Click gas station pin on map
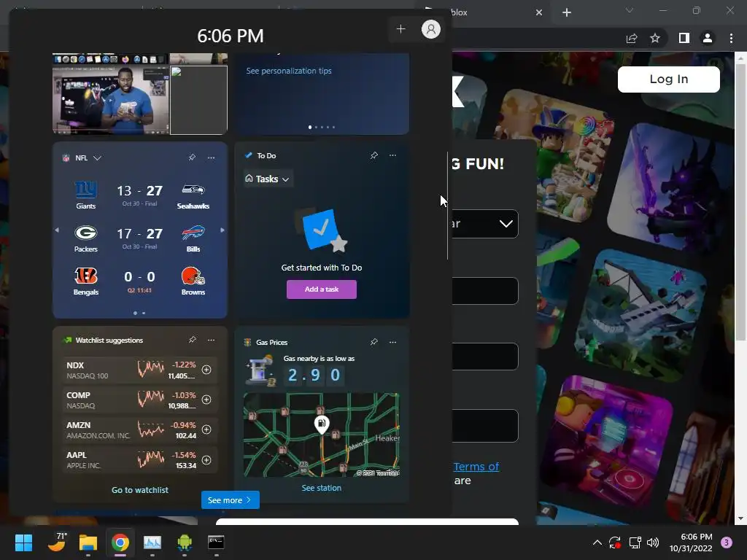 click(322, 424)
